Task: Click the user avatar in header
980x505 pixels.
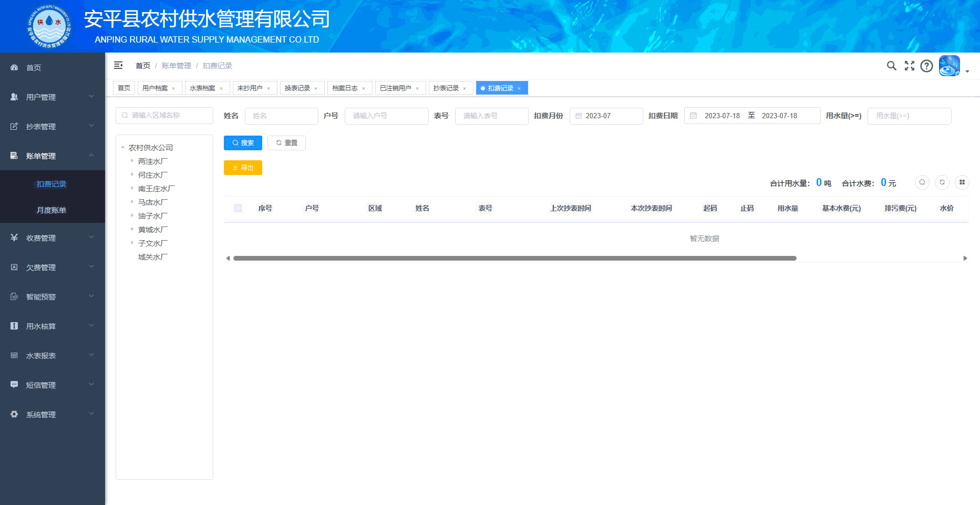Action: tap(949, 66)
